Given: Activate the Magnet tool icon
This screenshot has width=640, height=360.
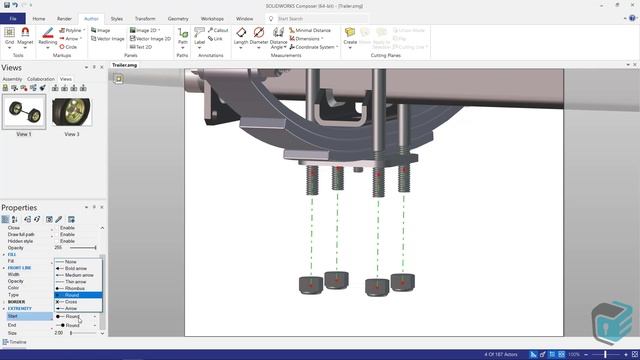Looking at the screenshot, I should point(25,33).
